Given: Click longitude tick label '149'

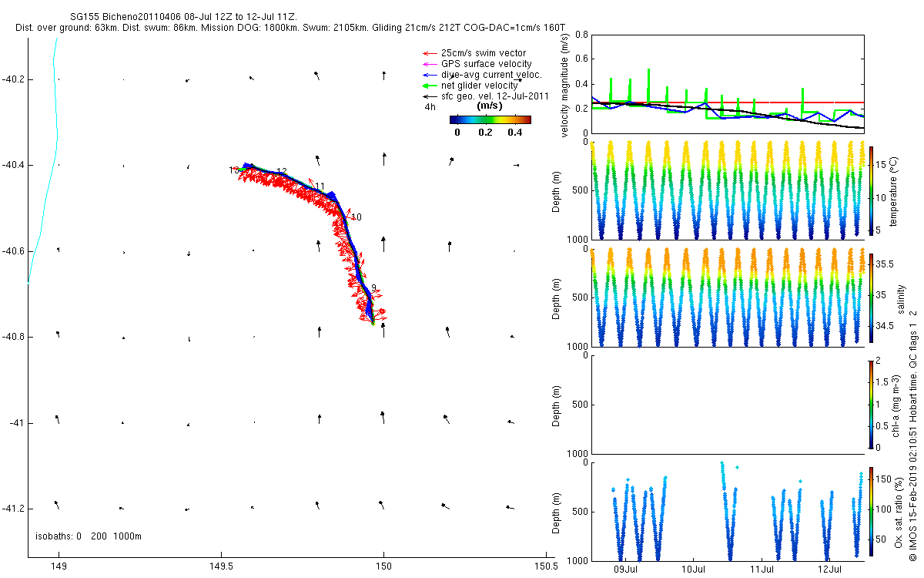Looking at the screenshot, I should pos(59,568).
